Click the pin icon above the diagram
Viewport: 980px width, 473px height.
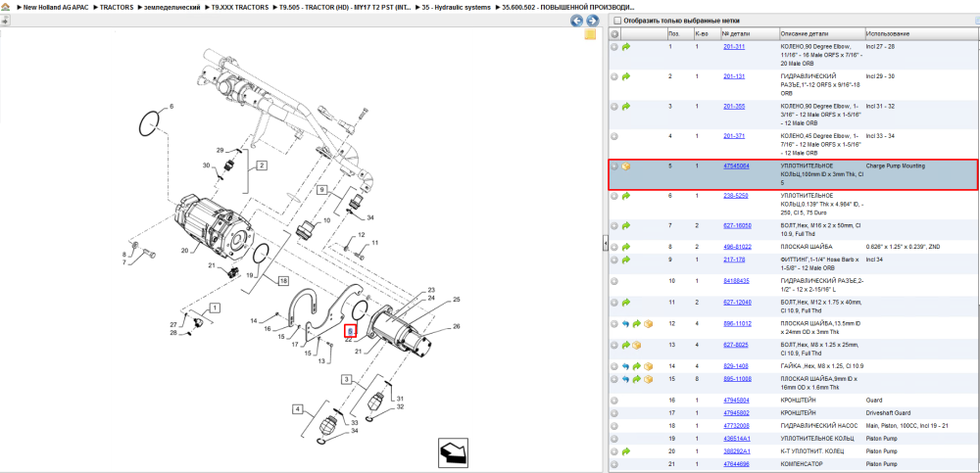coord(5,21)
